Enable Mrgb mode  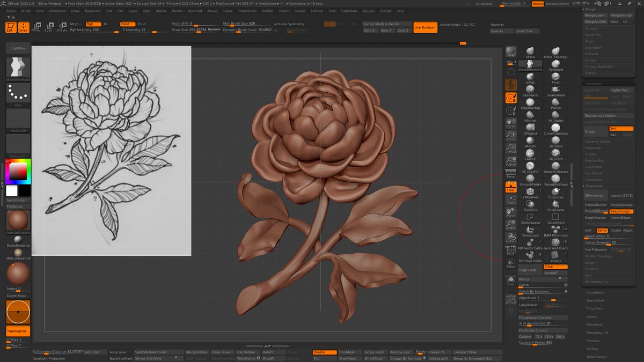[x=76, y=24]
